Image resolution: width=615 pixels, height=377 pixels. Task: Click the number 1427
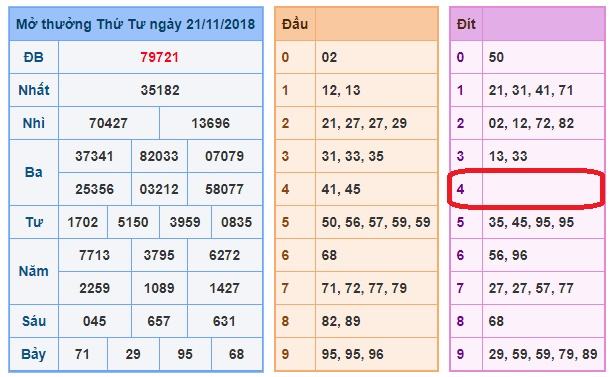point(224,288)
